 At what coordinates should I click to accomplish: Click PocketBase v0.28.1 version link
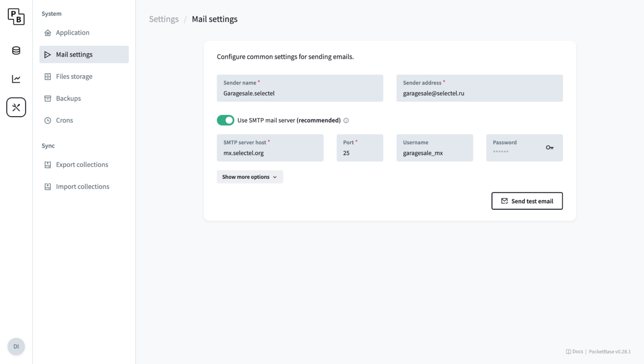click(610, 352)
